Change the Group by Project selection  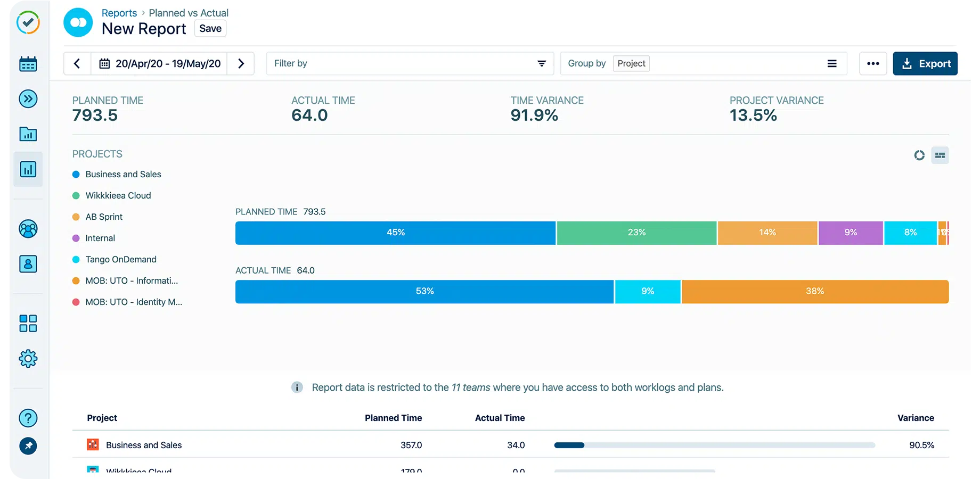tap(631, 63)
